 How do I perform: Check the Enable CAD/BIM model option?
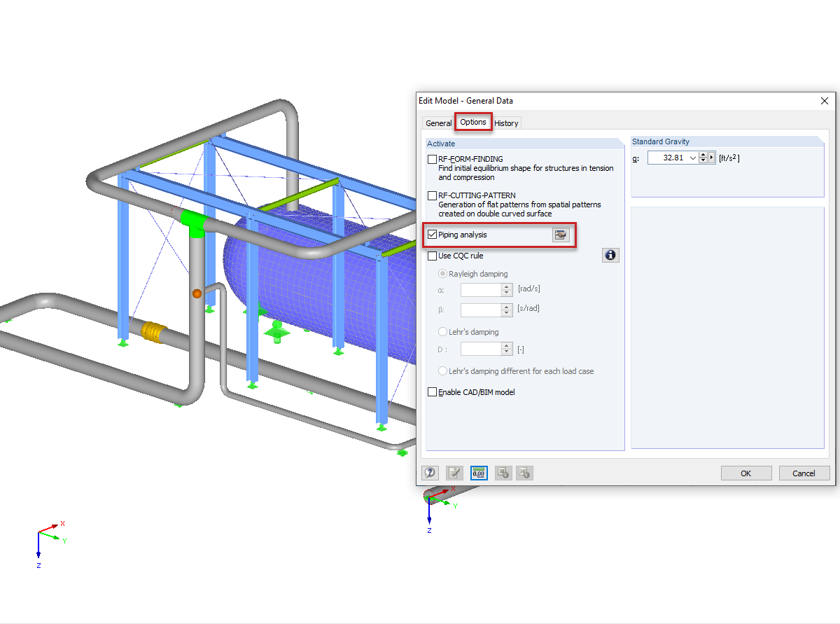point(432,392)
